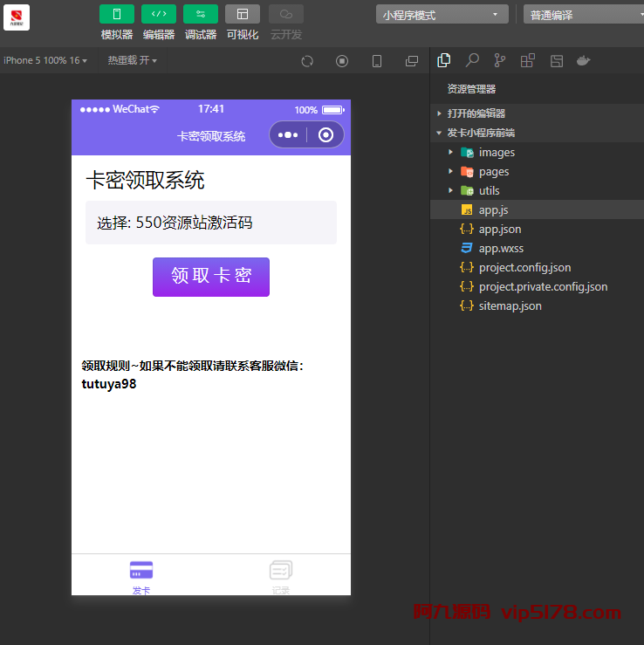Expand the open editors section

pos(537,113)
